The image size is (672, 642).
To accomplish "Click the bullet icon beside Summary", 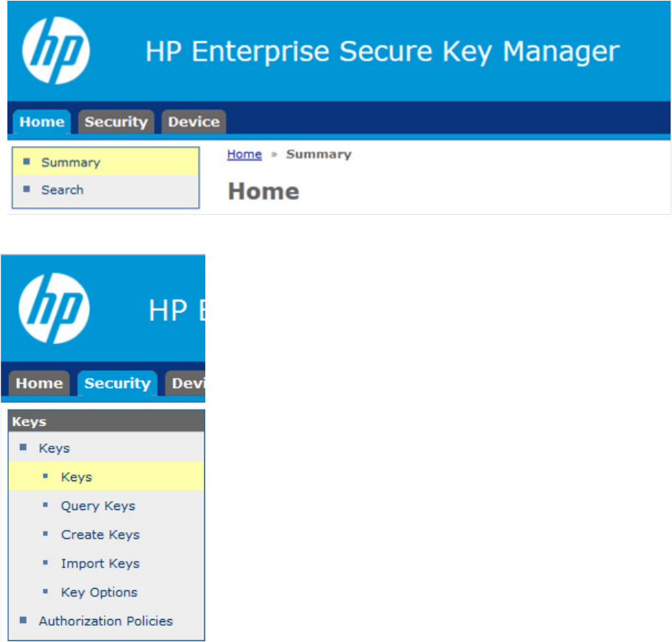I will [27, 162].
